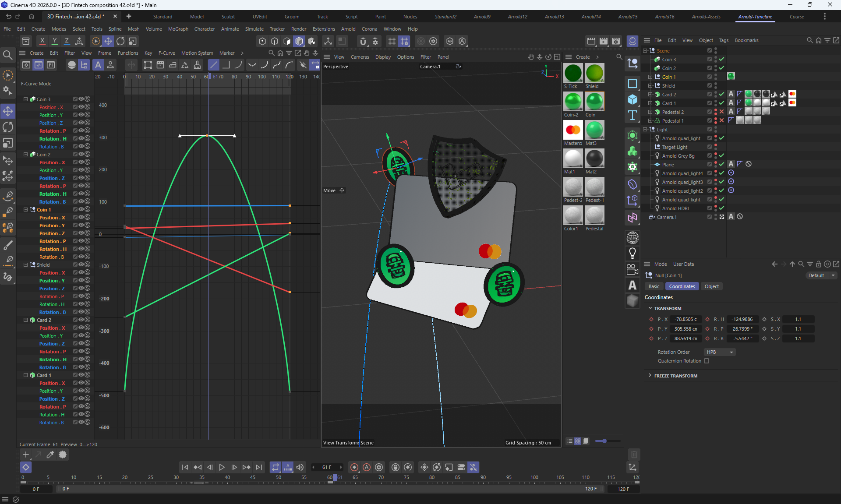Toggle the Pedestal 2 enable mark
Image resolution: width=841 pixels, height=504 pixels.
tap(721, 112)
